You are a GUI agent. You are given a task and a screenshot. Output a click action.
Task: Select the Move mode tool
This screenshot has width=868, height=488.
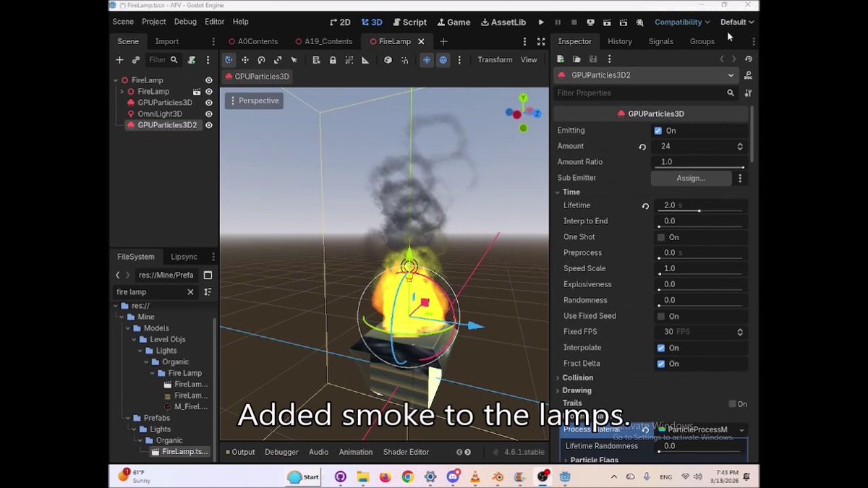[x=245, y=60]
